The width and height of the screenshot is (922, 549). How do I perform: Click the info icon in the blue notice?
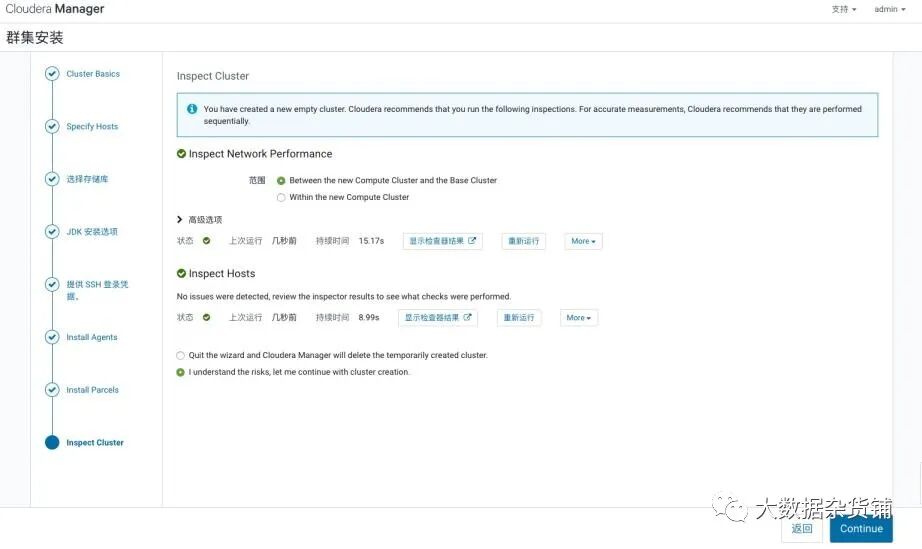[192, 109]
